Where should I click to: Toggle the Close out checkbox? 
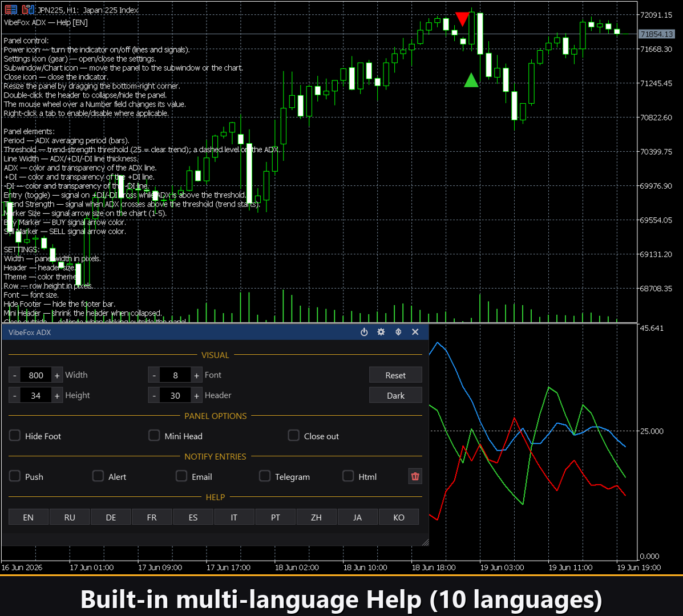294,435
